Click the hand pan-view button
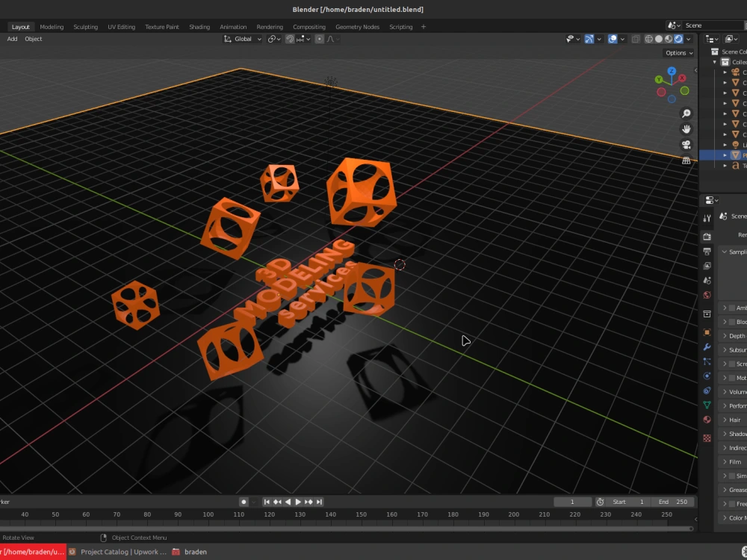The image size is (747, 560). [x=686, y=129]
